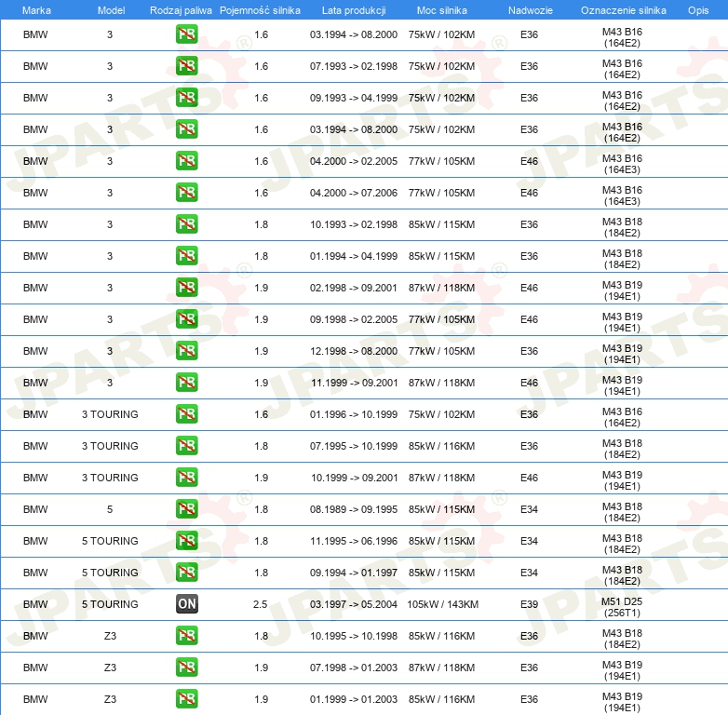Image resolution: width=728 pixels, height=715 pixels.
Task: Select the date range 09.1993 -> 04.1999
Action: coord(354,98)
